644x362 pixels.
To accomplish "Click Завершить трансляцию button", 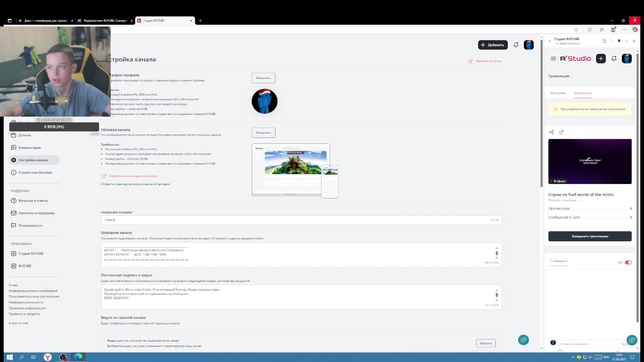I will [590, 236].
